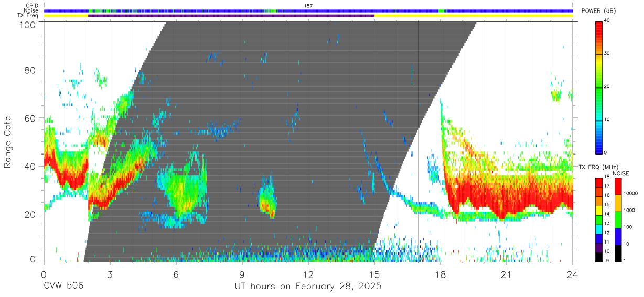Select the TX Freq strip along the top
Image resolution: width=644 pixels, height=297 pixels.
point(308,16)
